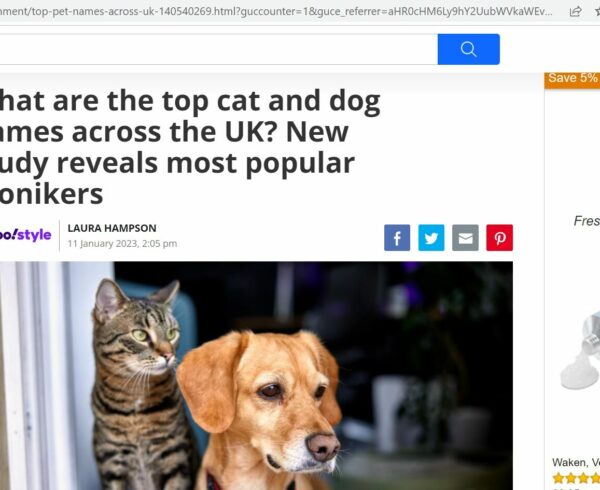Open the share page icon in address bar
Viewport: 600px width, 490px height.
(575, 11)
